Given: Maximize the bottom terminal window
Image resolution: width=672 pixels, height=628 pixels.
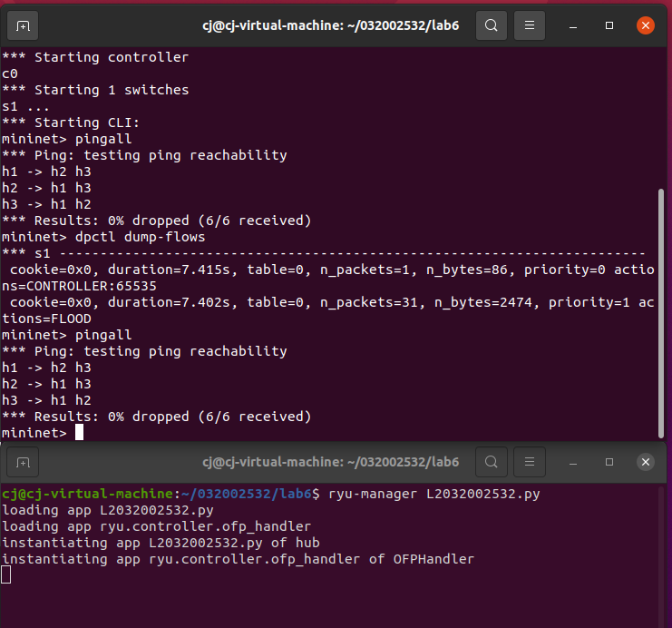Looking at the screenshot, I should pos(609,462).
